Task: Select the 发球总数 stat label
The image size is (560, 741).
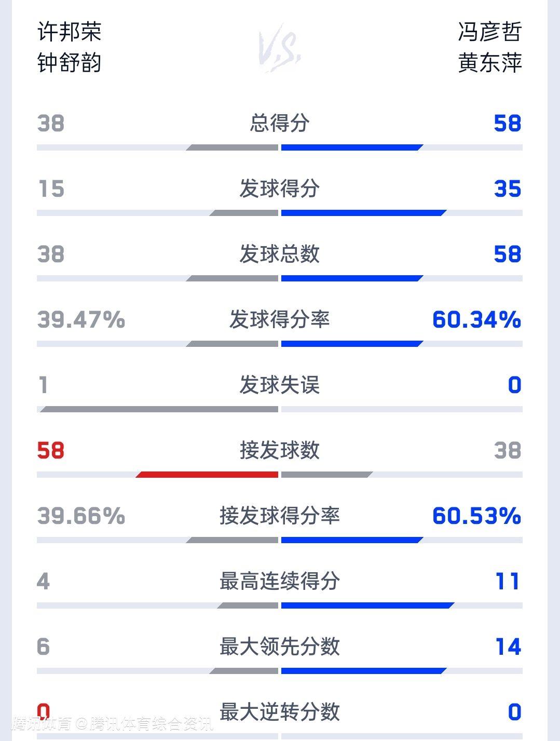Action: (280, 254)
